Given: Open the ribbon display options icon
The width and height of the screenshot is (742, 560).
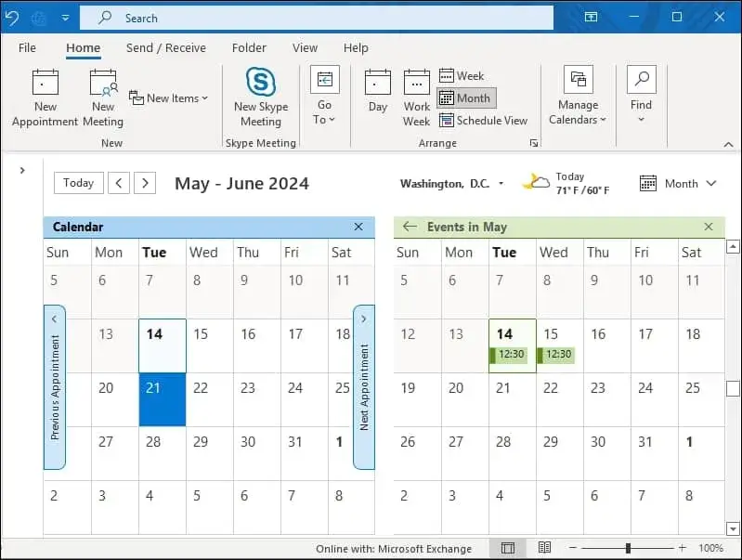Looking at the screenshot, I should [x=591, y=17].
